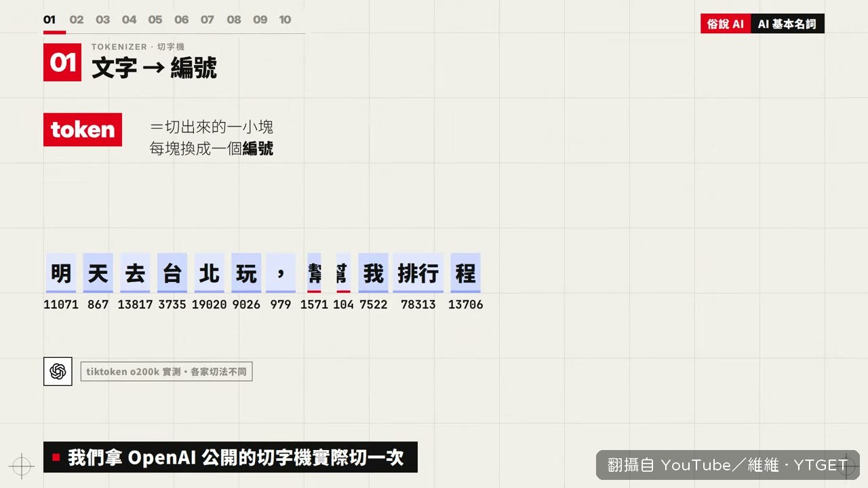Switch to chapter tab 09
Viewport: 868px width, 488px height.
[260, 20]
